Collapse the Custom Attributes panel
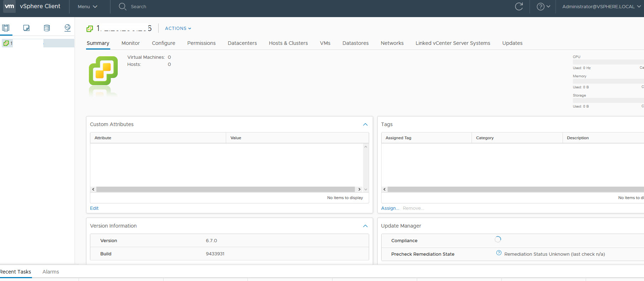This screenshot has width=644, height=281. [365, 124]
